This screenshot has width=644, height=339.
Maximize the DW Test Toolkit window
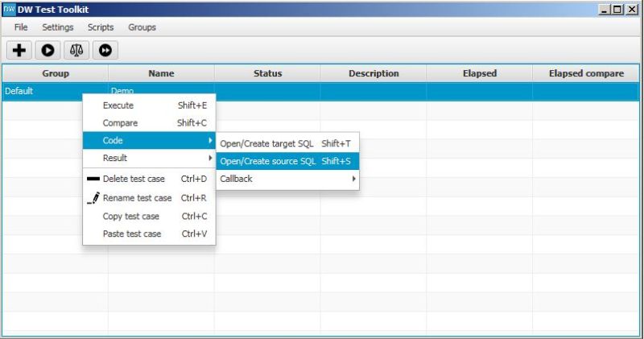617,10
